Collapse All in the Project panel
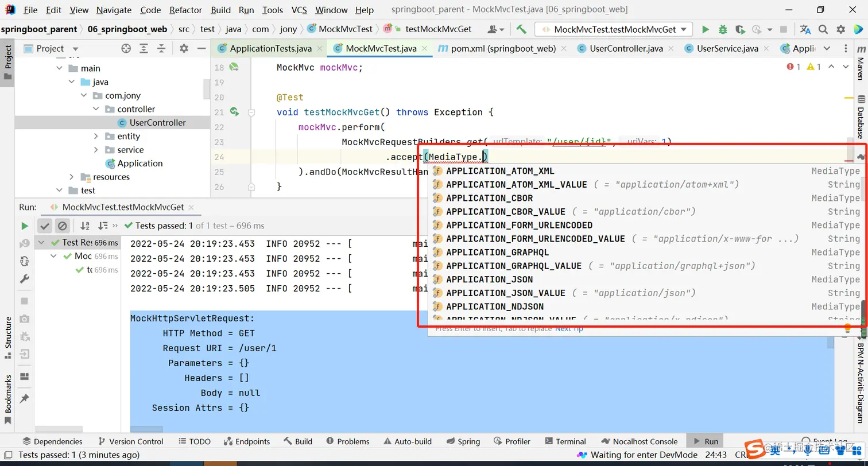Image resolution: width=868 pixels, height=466 pixels. coord(161,49)
